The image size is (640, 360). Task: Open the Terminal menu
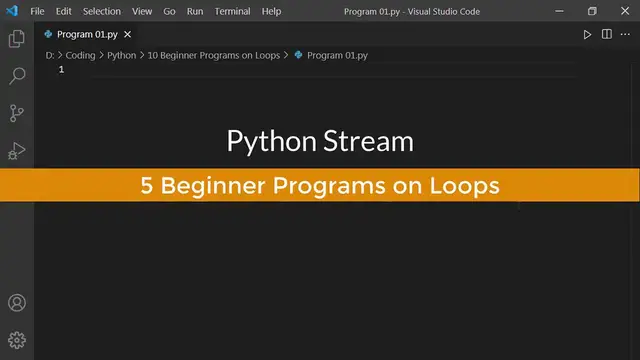[232, 11]
